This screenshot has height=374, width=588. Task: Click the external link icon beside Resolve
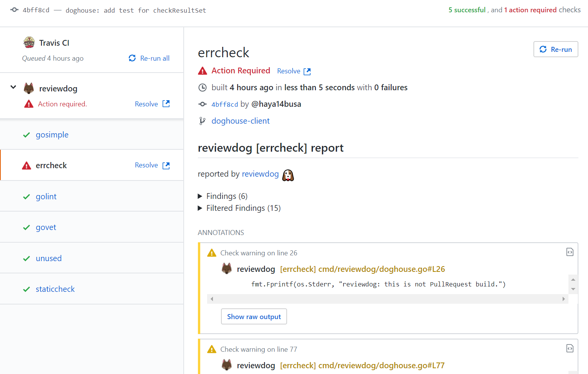[307, 71]
